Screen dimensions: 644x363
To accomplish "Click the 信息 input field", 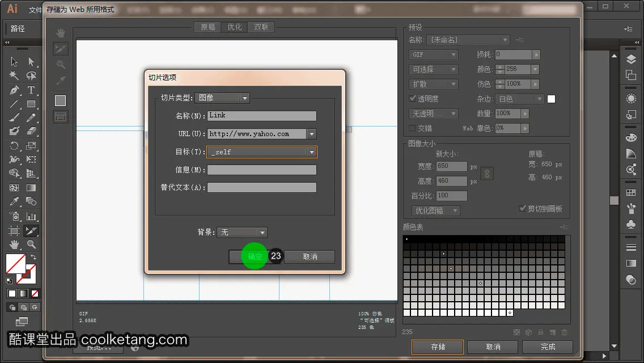I will point(262,170).
